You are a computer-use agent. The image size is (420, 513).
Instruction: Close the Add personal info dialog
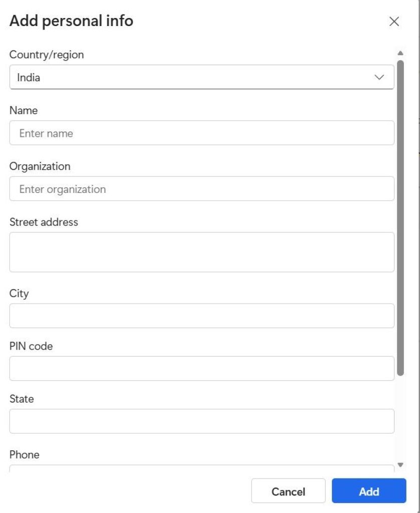[394, 22]
